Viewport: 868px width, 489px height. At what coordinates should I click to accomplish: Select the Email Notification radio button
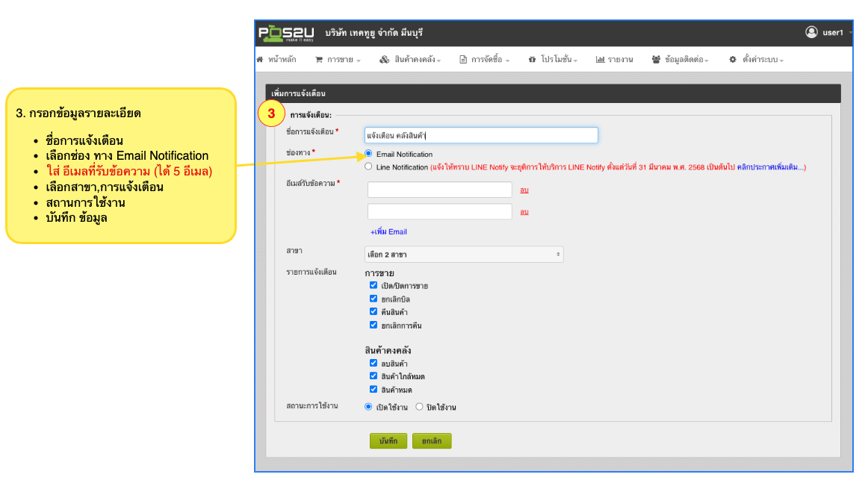click(369, 154)
